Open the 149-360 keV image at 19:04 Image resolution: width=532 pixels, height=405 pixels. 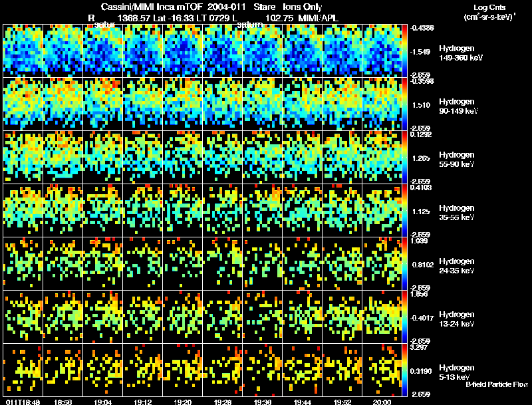103,51
